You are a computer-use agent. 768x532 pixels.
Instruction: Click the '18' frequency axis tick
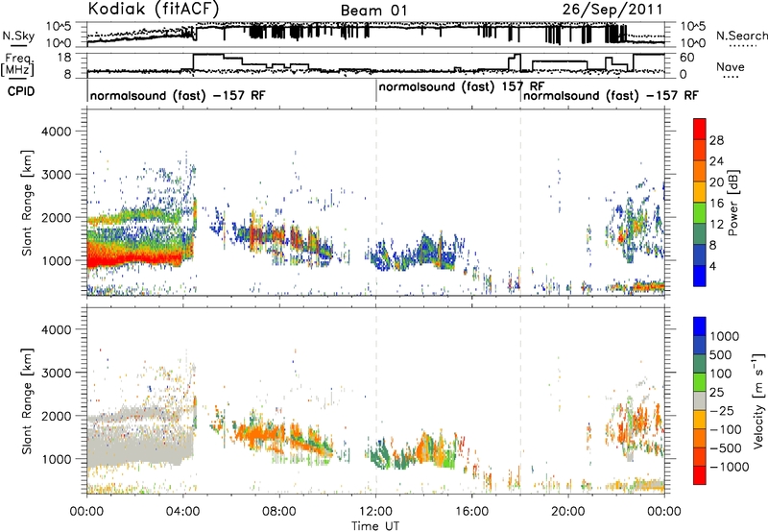pos(64,58)
